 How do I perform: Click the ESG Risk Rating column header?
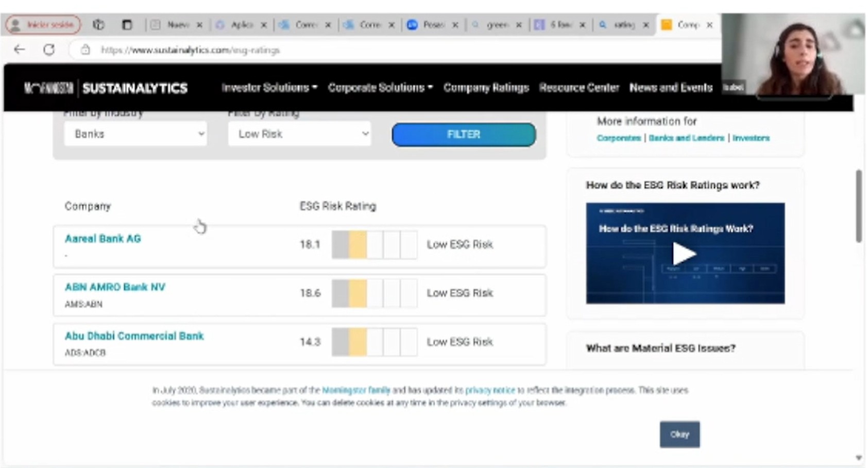(x=338, y=206)
